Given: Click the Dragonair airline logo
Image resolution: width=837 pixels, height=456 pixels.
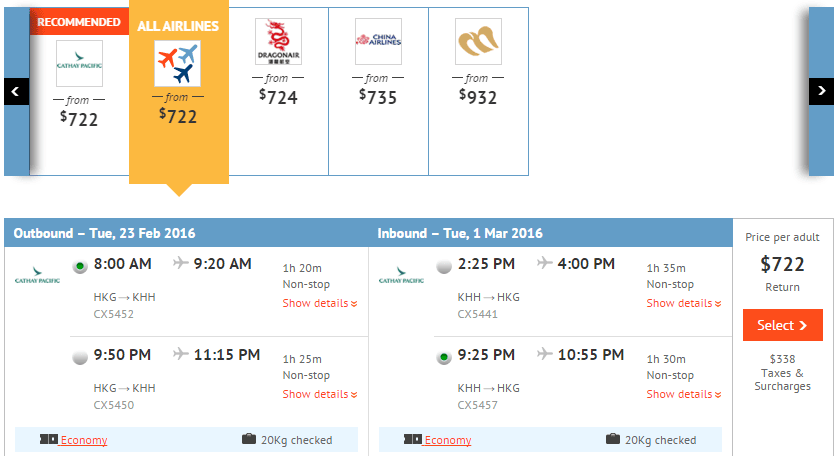Looking at the screenshot, I should [x=278, y=42].
